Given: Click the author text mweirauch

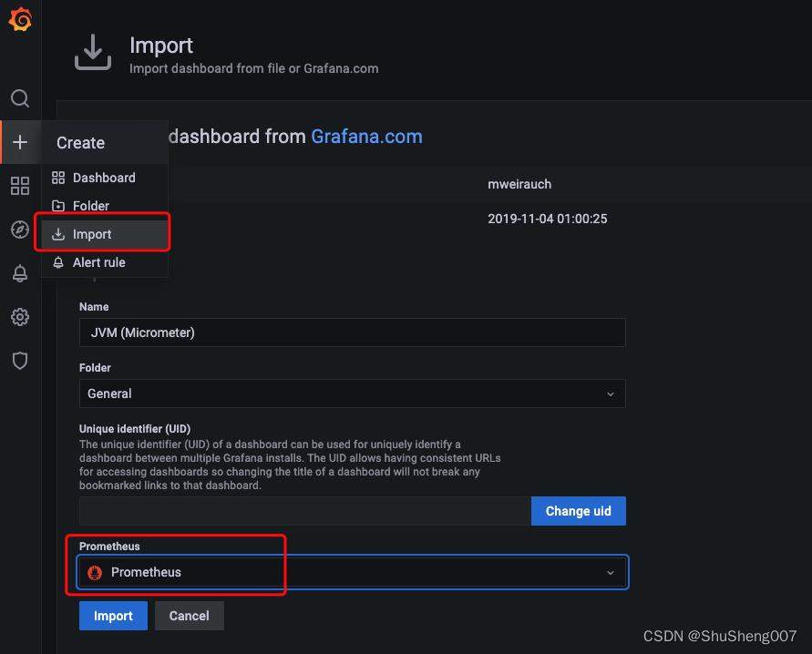Looking at the screenshot, I should point(519,184).
